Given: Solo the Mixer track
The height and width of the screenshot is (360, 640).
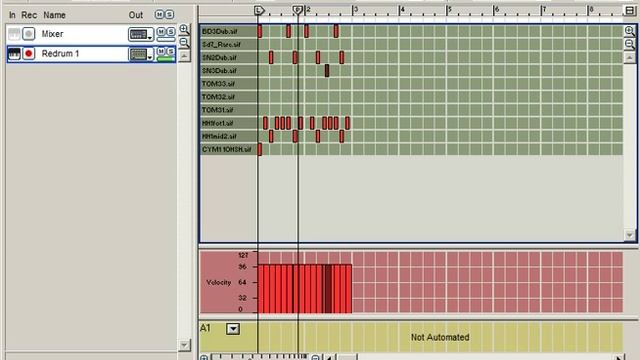Looking at the screenshot, I should pos(171,31).
